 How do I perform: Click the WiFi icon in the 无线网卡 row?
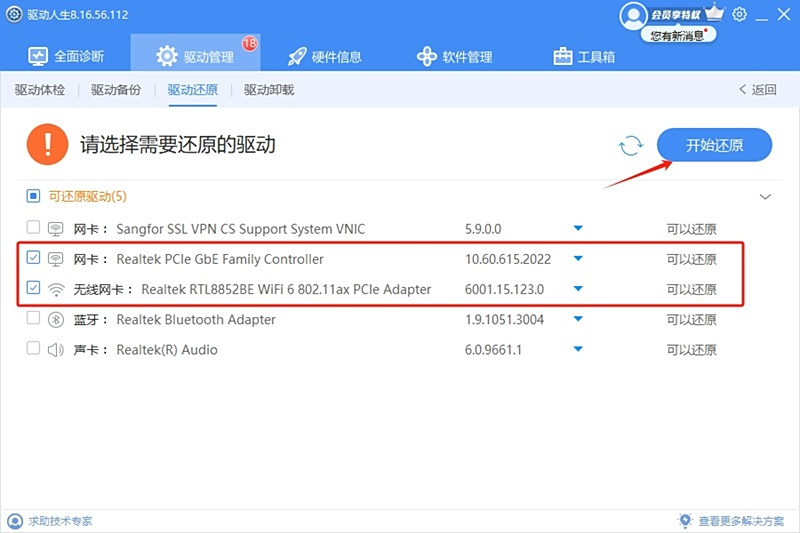click(x=56, y=289)
